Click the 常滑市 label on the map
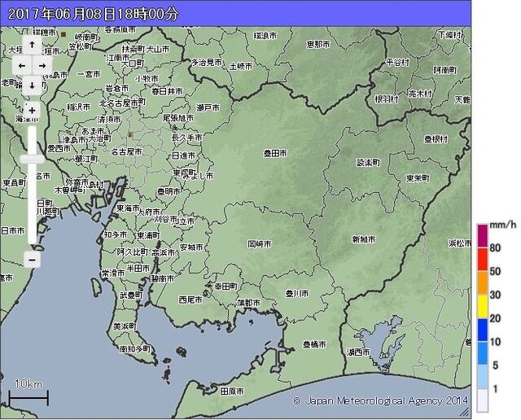 pos(113,273)
